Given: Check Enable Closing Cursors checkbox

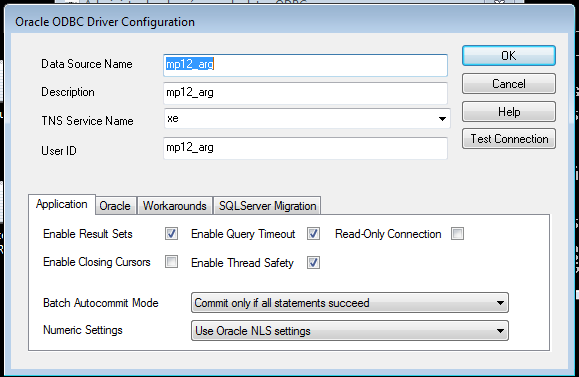Looking at the screenshot, I should tap(171, 262).
